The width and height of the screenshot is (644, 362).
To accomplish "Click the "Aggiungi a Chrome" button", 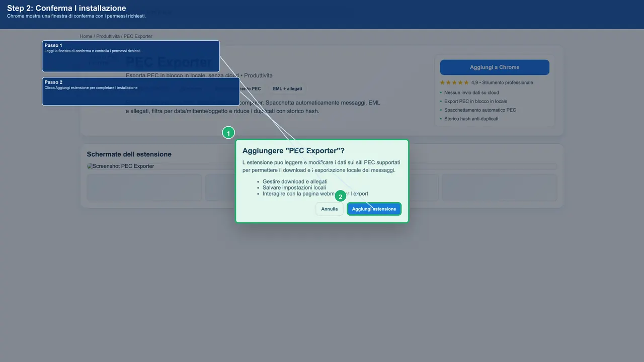I will tap(494, 67).
